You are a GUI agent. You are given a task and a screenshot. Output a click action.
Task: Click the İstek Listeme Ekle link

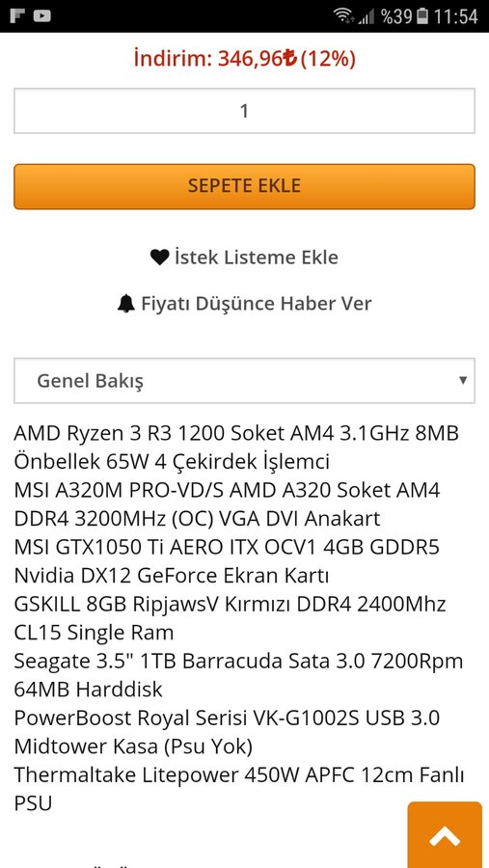(x=256, y=258)
